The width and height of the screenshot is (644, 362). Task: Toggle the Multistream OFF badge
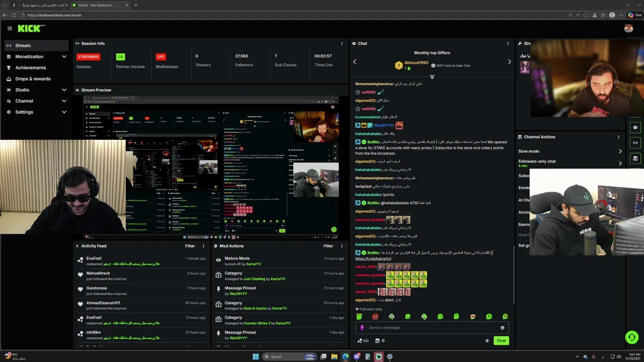point(160,57)
